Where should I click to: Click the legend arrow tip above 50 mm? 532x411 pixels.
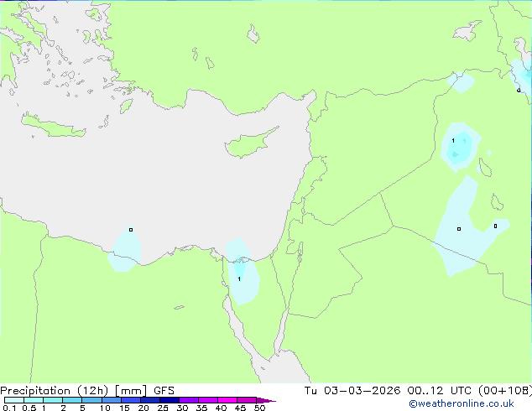point(266,400)
